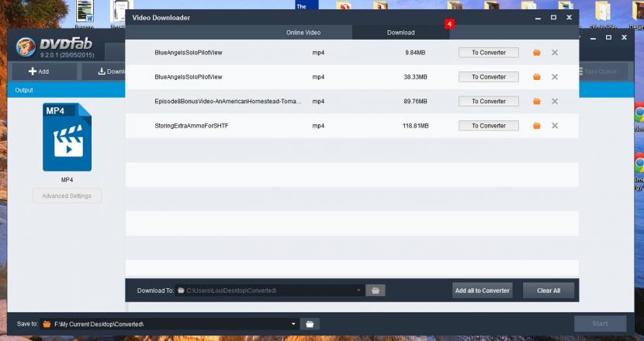
Task: Maximize the Video Downloader window
Action: tap(553, 17)
